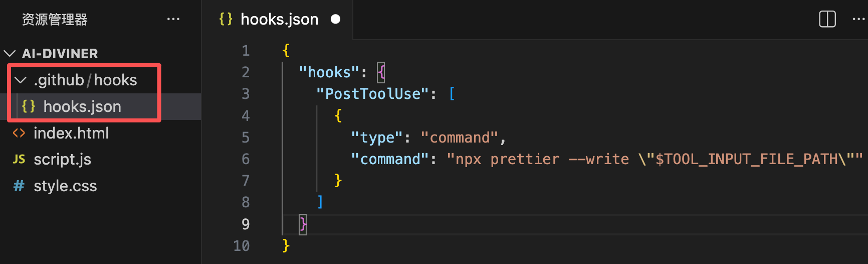Open style.css from the file explorer
This screenshot has width=868, height=264.
(65, 186)
